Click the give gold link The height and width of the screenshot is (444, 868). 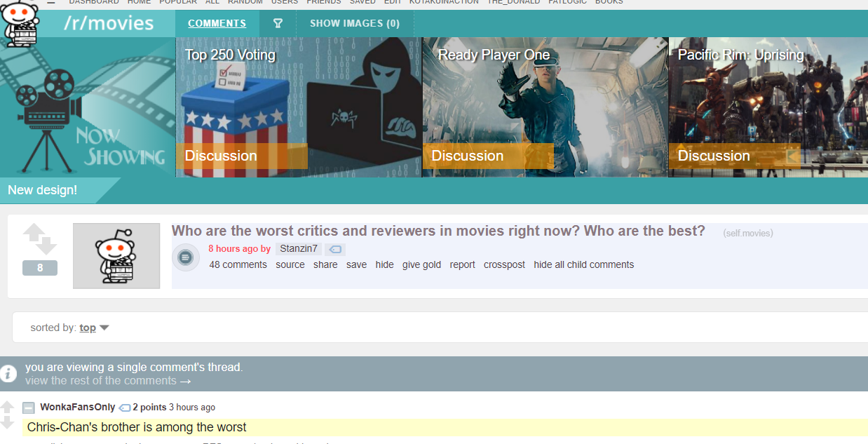pyautogui.click(x=421, y=264)
